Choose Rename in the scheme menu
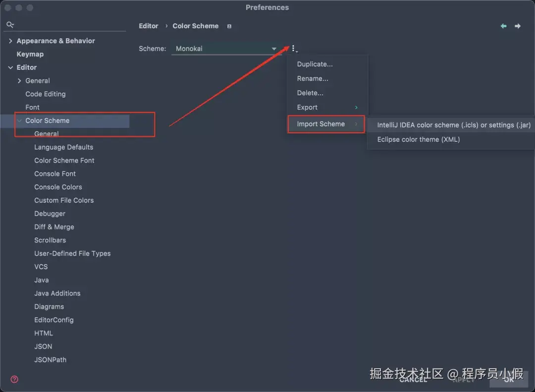The height and width of the screenshot is (392, 535). click(x=313, y=78)
